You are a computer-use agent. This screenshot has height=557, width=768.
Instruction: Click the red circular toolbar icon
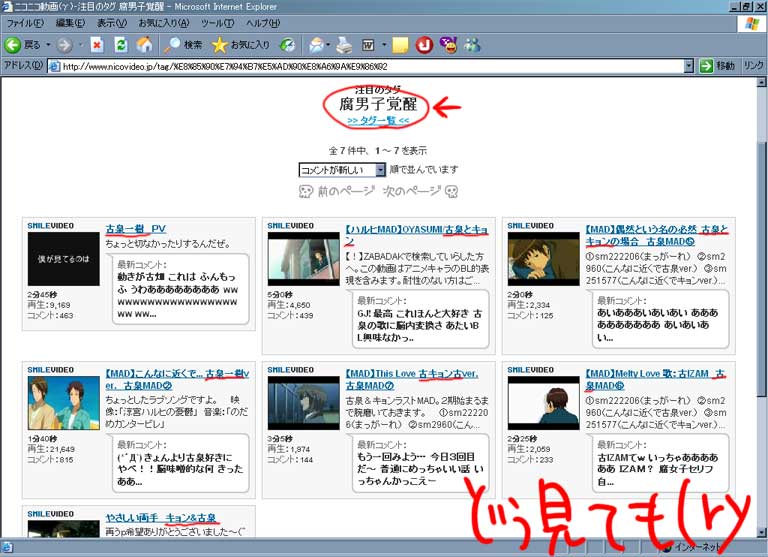[424, 45]
